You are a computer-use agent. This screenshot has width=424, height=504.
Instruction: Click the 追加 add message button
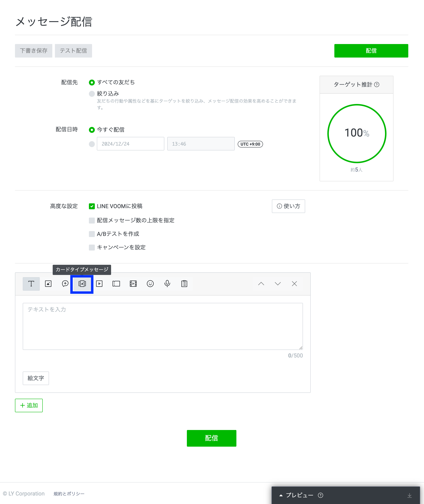[29, 405]
